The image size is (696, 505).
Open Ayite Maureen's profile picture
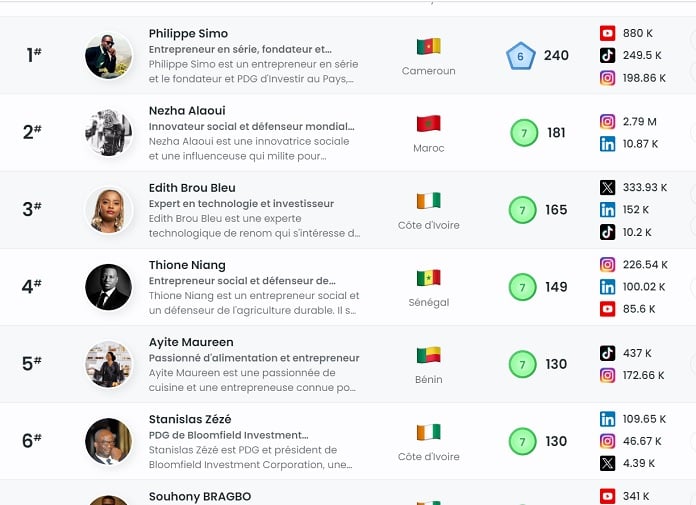click(x=108, y=364)
